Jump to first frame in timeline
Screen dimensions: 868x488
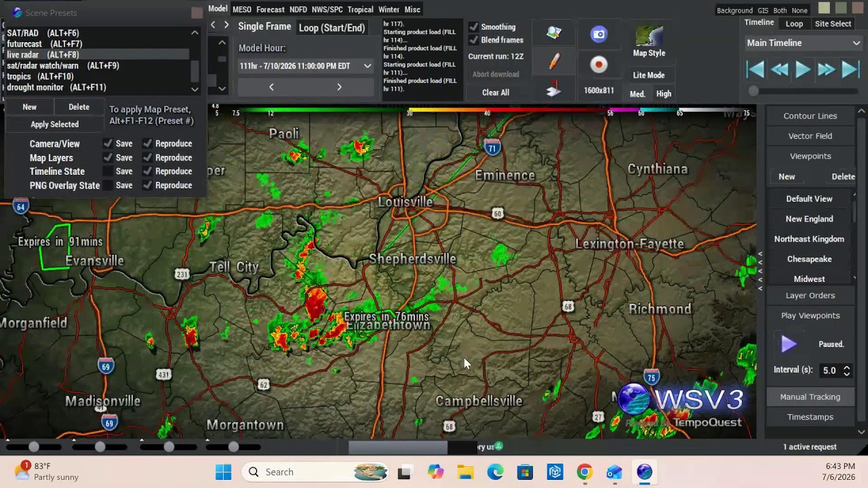coord(755,69)
